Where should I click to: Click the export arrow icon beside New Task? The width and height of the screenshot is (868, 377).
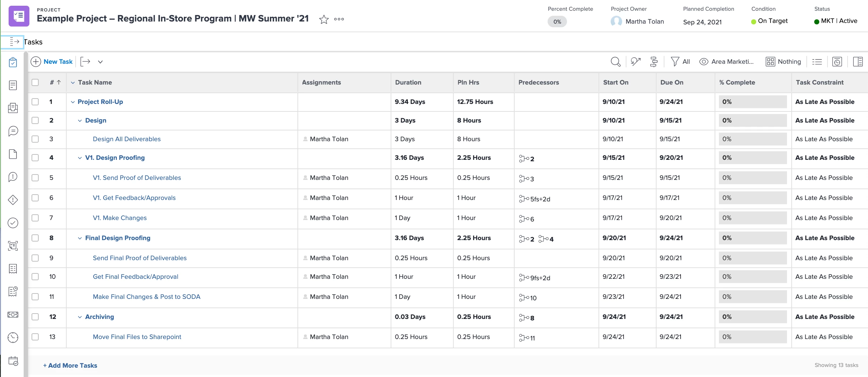pyautogui.click(x=85, y=62)
